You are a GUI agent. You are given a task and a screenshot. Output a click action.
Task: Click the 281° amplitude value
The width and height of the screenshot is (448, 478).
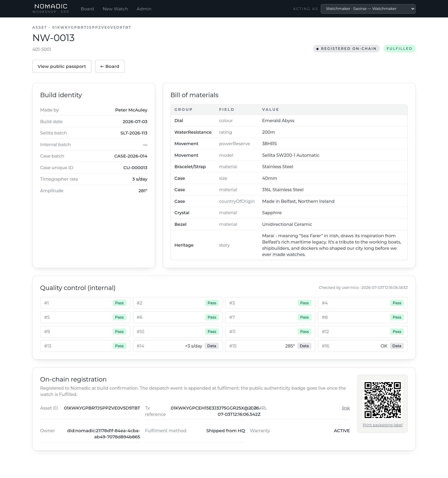pos(143,191)
